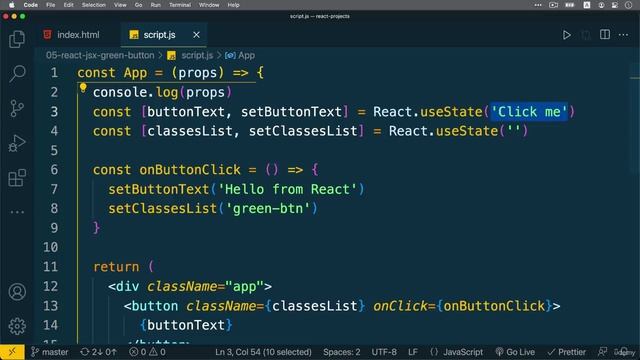Click the master branch in status bar
The width and height of the screenshot is (640, 360).
coord(50,352)
